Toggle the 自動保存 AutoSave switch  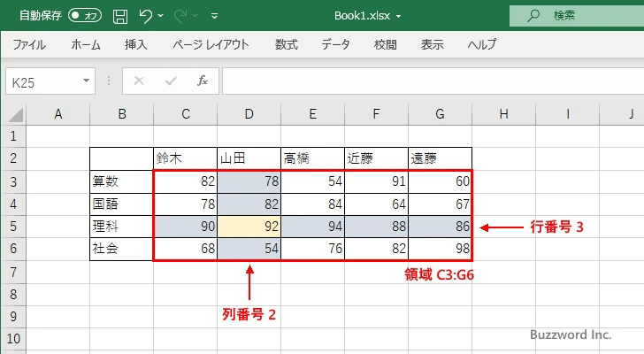click(85, 15)
